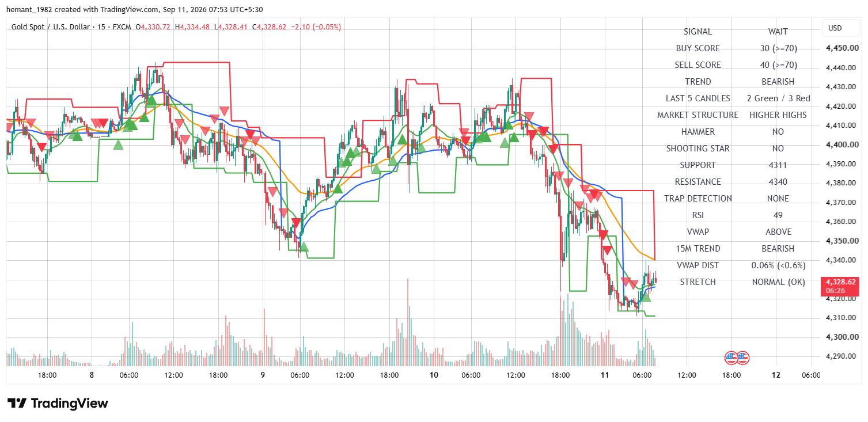This screenshot has width=868, height=422.
Task: Click the 2 Green / 3 Red cell
Action: [778, 98]
